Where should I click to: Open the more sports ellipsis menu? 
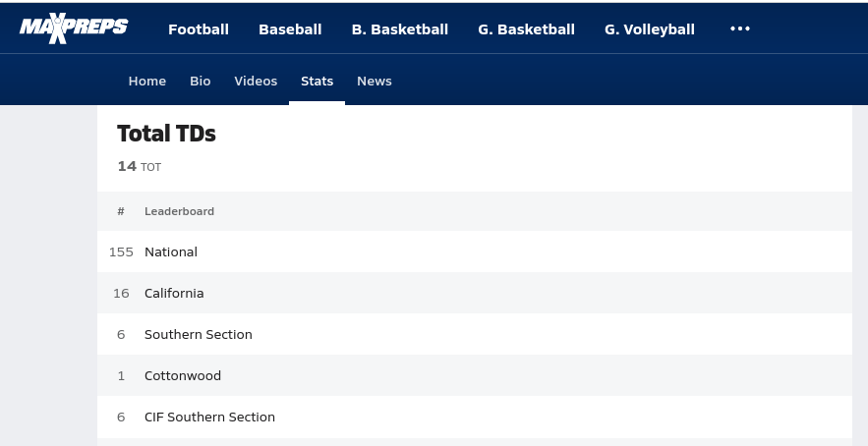(739, 28)
